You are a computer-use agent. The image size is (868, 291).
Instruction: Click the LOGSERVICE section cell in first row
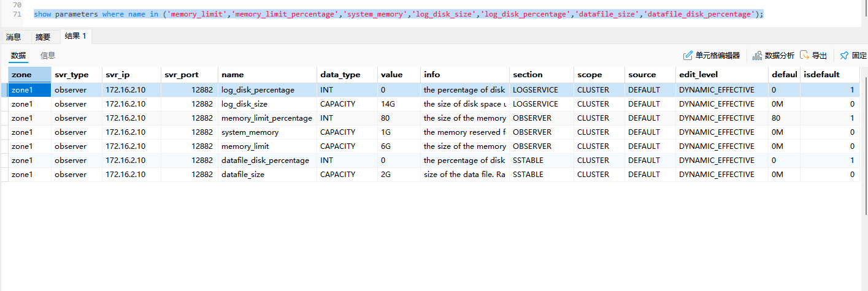click(536, 90)
